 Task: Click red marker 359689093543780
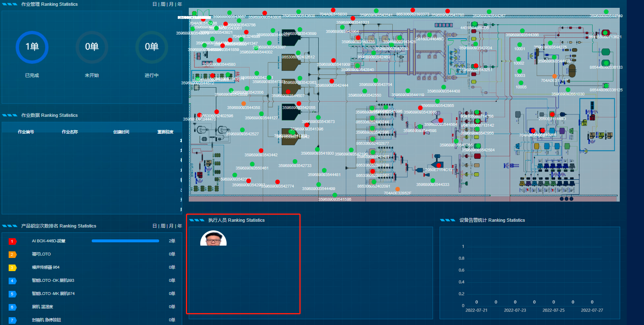point(447,11)
